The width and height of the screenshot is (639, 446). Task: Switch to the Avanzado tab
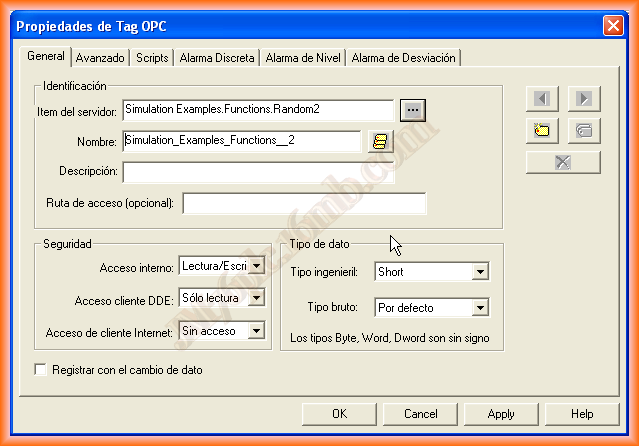click(100, 58)
